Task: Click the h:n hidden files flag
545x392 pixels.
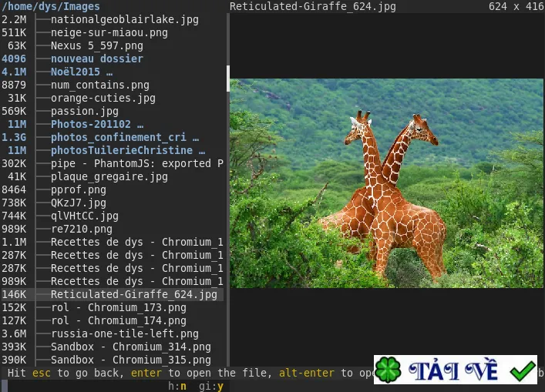Action: point(177,386)
